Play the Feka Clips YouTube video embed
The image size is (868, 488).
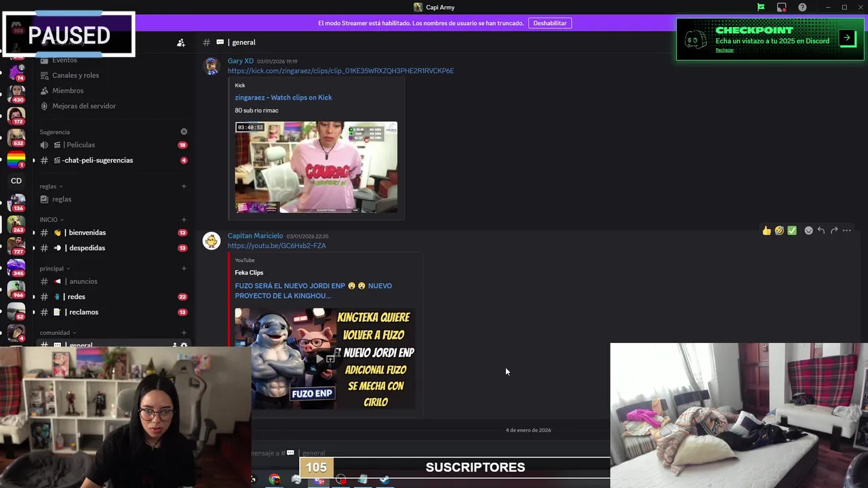(320, 359)
